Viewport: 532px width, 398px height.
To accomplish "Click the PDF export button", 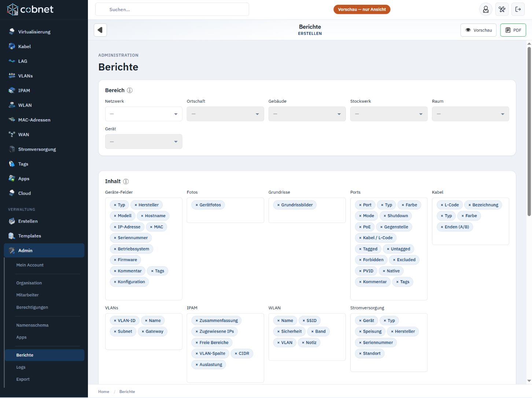I will [513, 30].
